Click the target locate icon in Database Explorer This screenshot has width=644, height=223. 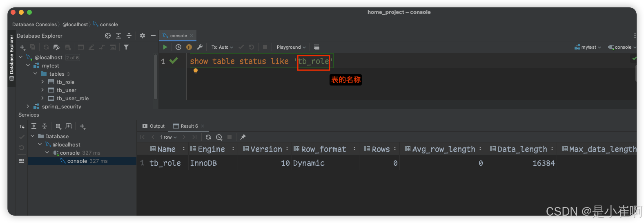click(x=108, y=36)
